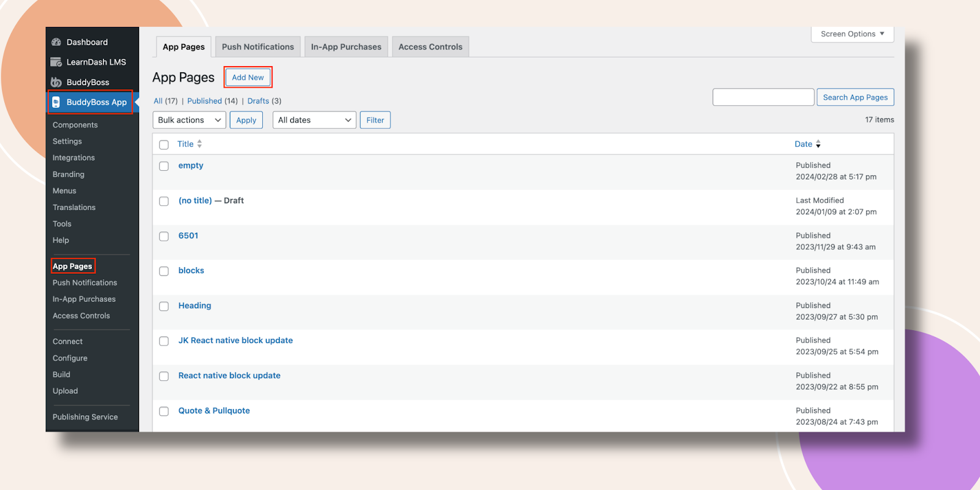Click the Search App Pages button

click(x=855, y=97)
